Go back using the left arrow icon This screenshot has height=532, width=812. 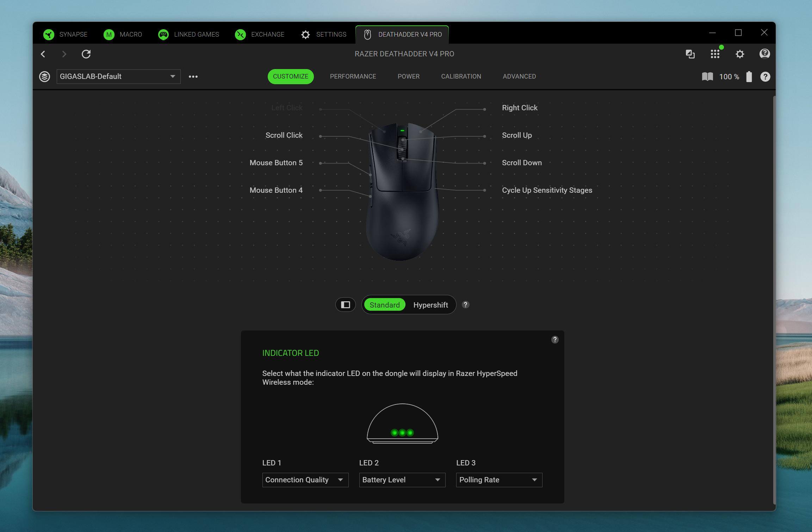point(43,54)
